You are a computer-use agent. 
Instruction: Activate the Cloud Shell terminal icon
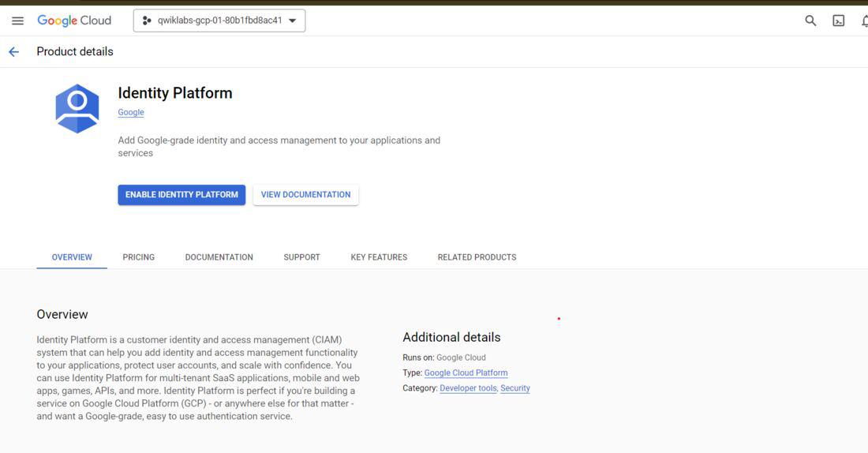839,21
